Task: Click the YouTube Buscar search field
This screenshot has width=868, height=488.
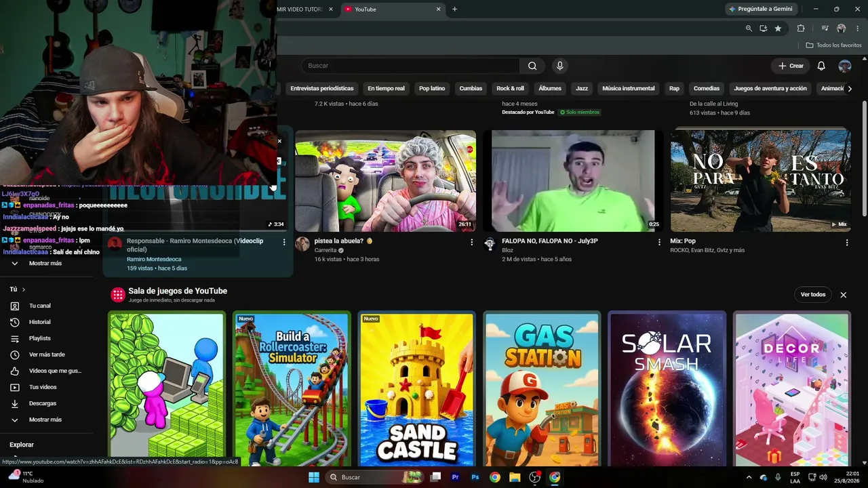Action: [x=411, y=66]
